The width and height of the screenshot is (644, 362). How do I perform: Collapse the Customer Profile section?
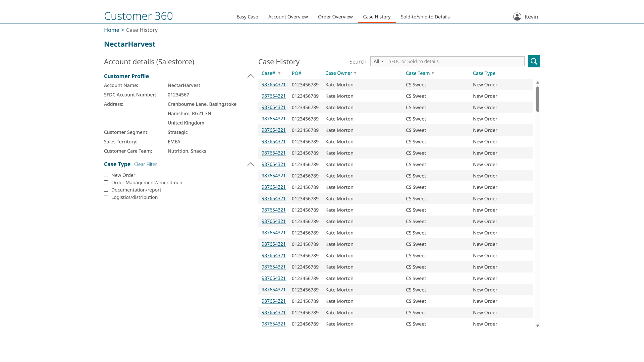(251, 76)
